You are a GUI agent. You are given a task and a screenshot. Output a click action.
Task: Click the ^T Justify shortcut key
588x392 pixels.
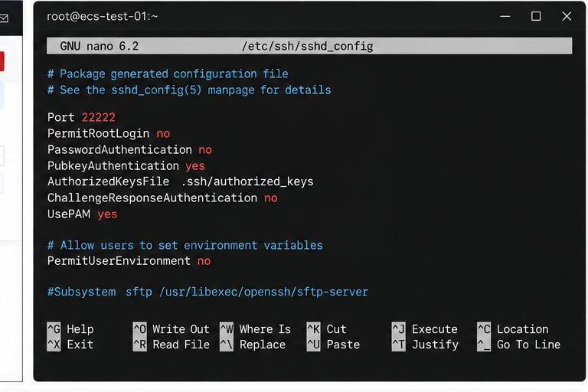(x=425, y=345)
